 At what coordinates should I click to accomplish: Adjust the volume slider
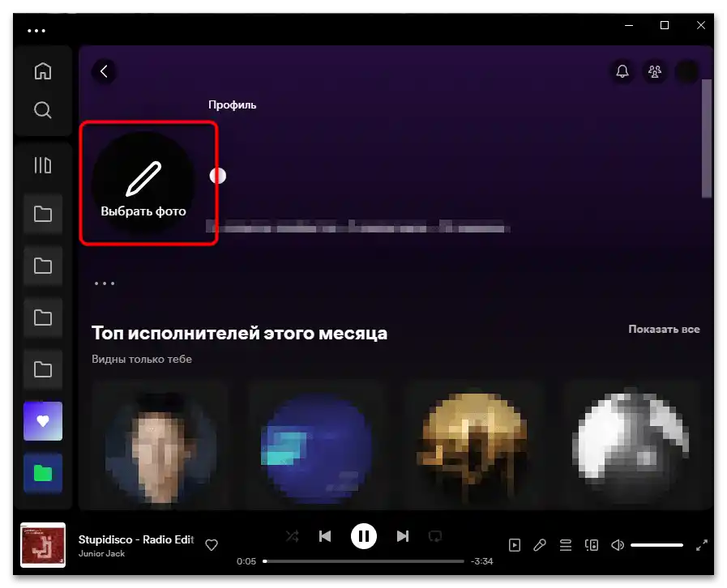click(657, 545)
